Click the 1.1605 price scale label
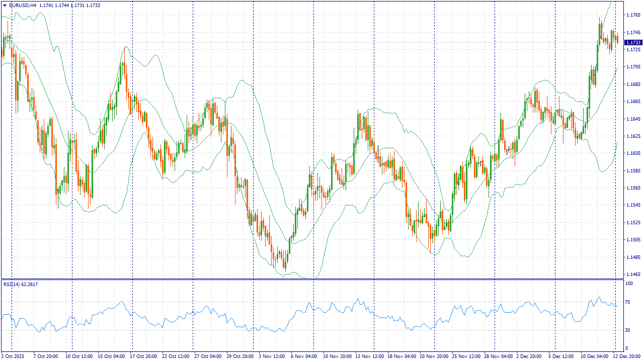This screenshot has width=644, height=362. 633,153
